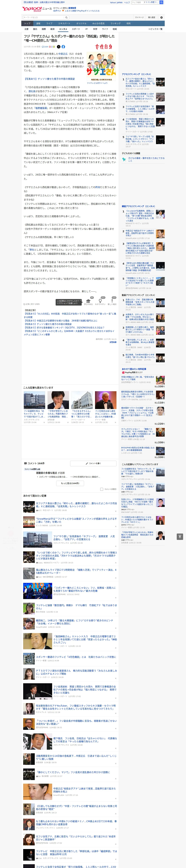Open the 速報 tab
Screen dimensions: 186x868
point(38,24)
